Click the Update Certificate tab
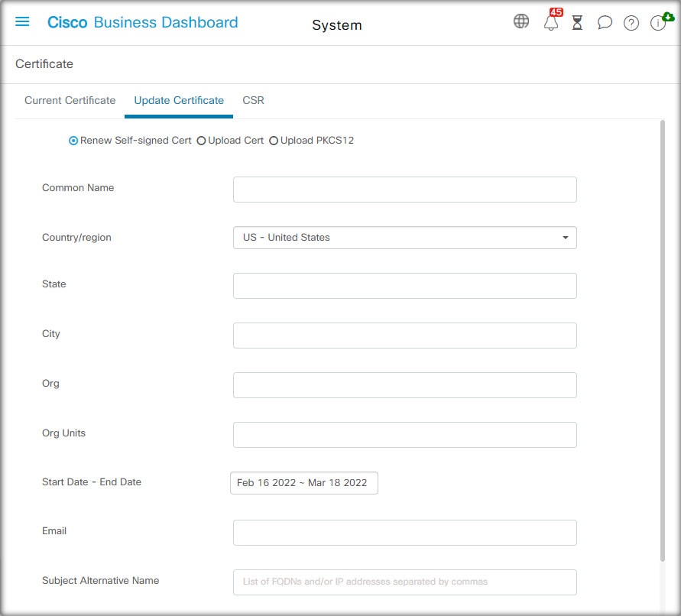Image resolution: width=681 pixels, height=616 pixels. tap(179, 100)
